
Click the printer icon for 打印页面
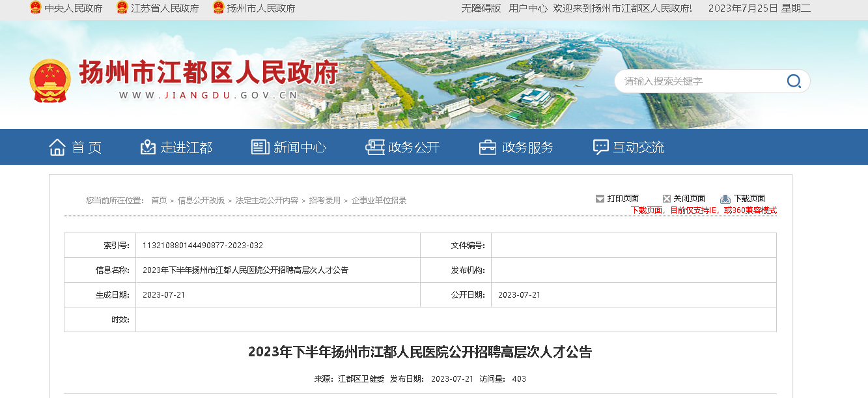tap(600, 199)
